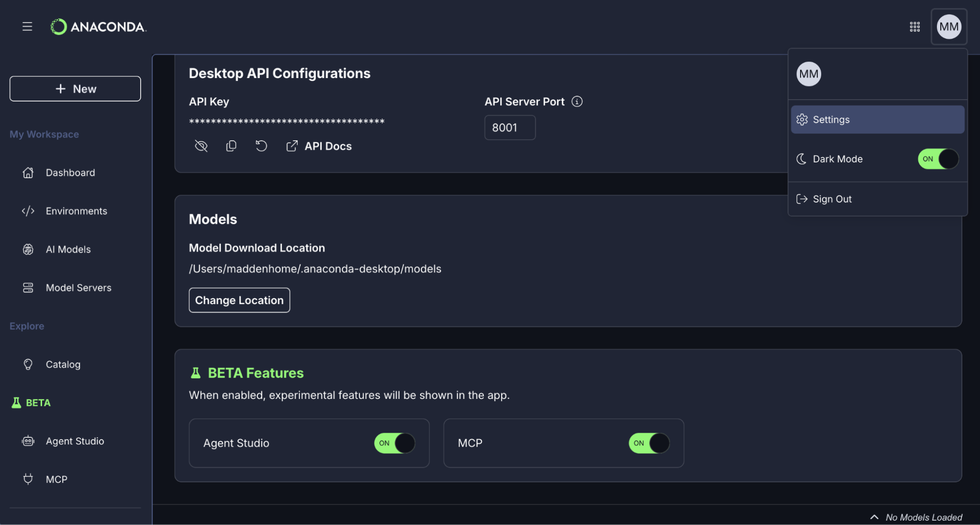This screenshot has height=525, width=980.
Task: Click the Model Servers icon
Action: (28, 288)
